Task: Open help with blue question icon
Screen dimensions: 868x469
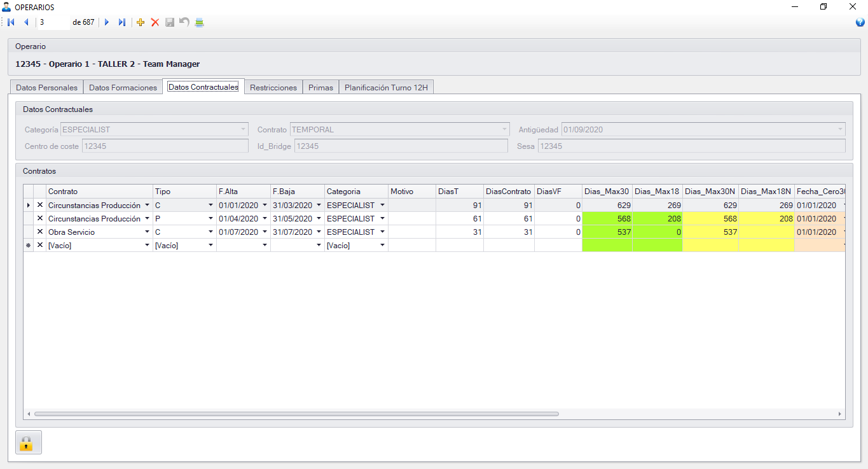Action: pyautogui.click(x=860, y=22)
